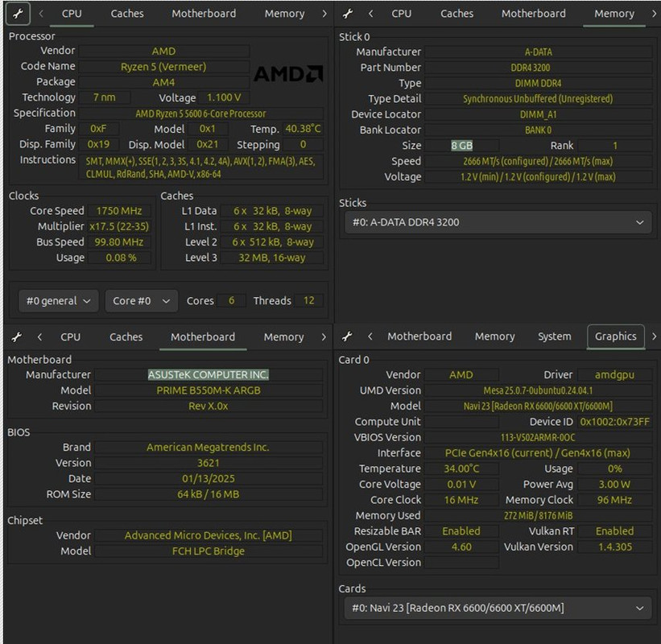Click the right tab-scroll arrow in the BIOS window
This screenshot has height=644, width=661.
[324, 337]
